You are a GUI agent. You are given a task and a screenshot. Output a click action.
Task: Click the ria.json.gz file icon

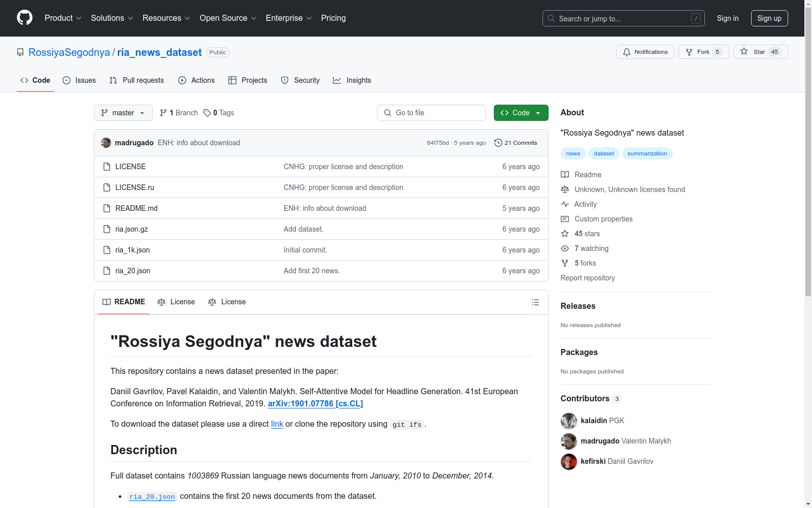tap(107, 229)
